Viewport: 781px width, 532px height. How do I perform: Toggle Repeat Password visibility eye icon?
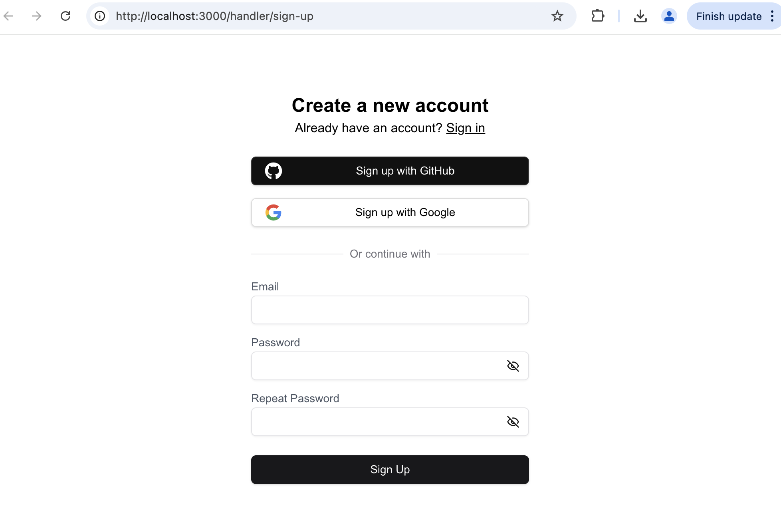click(513, 422)
